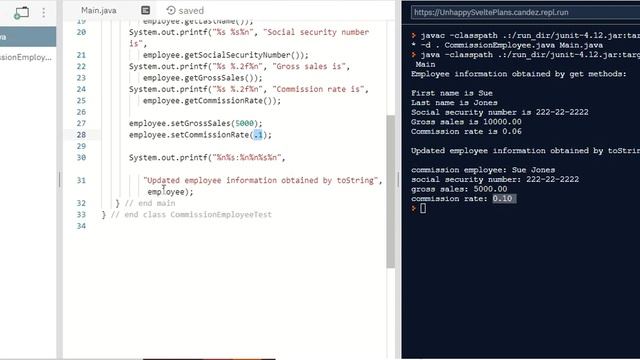Click the "// end class CommissionEmployeeTest" comment
This screenshot has width=640, height=360.
tap(191, 215)
